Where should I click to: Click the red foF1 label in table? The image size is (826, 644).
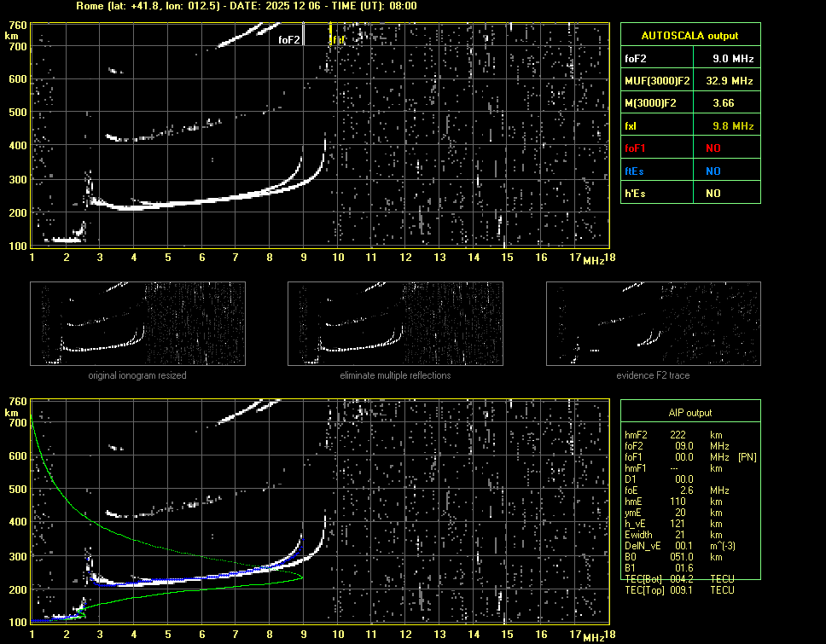pos(636,148)
